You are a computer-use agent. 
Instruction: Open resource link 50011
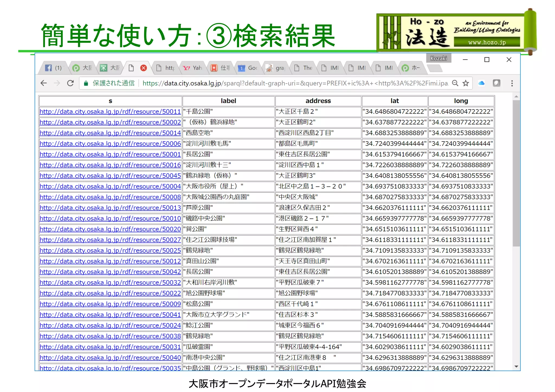(110, 112)
